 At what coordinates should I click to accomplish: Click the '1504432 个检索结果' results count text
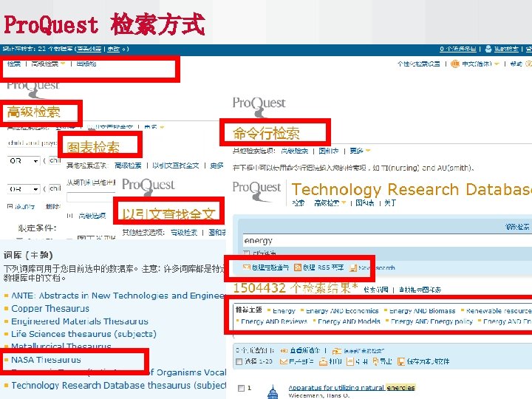[295, 288]
